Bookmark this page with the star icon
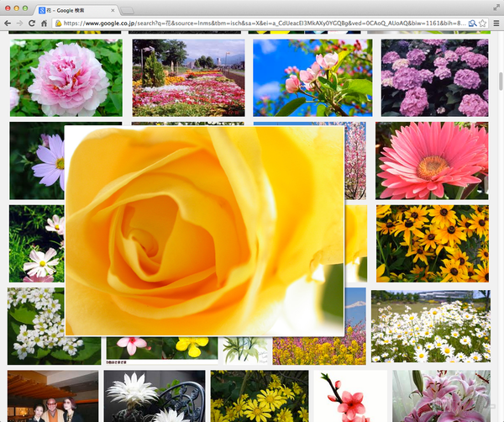 pos(482,24)
